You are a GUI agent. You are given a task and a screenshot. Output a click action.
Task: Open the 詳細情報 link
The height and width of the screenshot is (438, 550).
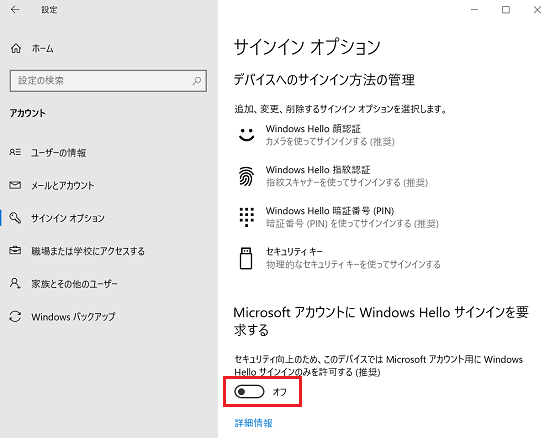coord(254,423)
